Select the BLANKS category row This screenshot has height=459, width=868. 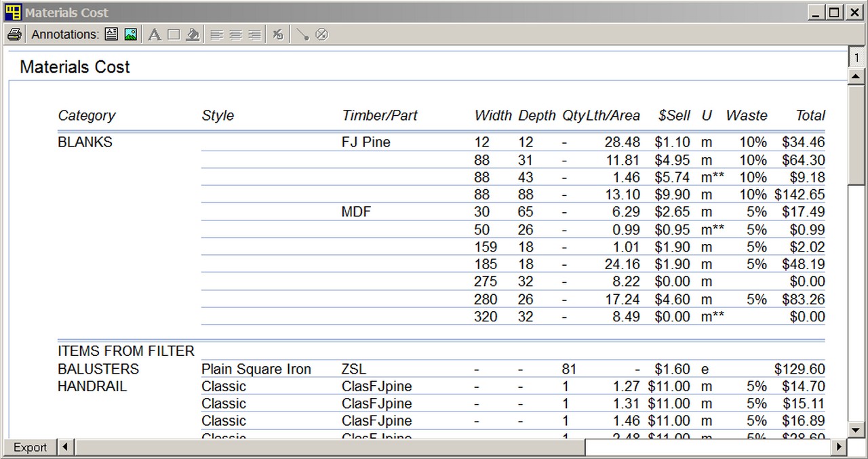click(x=83, y=142)
